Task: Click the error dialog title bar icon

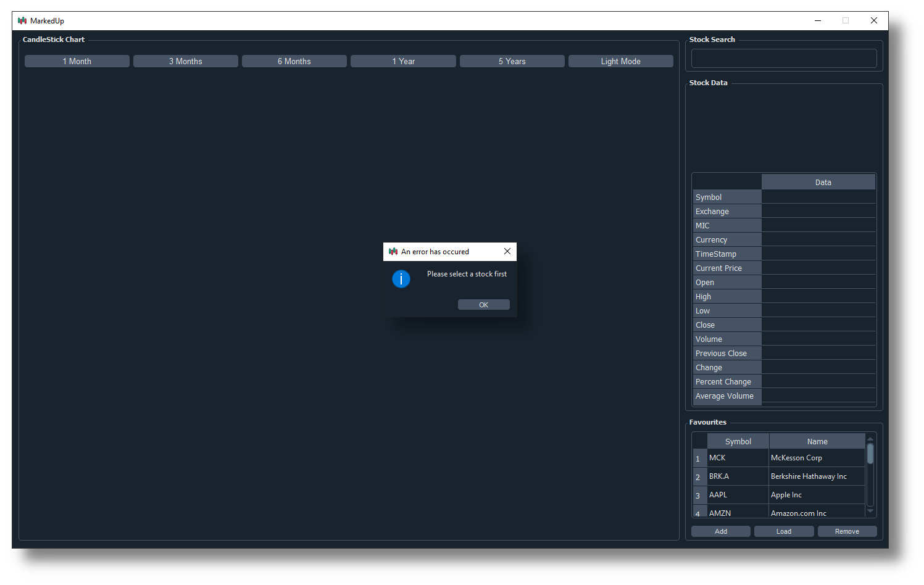Action: click(393, 251)
